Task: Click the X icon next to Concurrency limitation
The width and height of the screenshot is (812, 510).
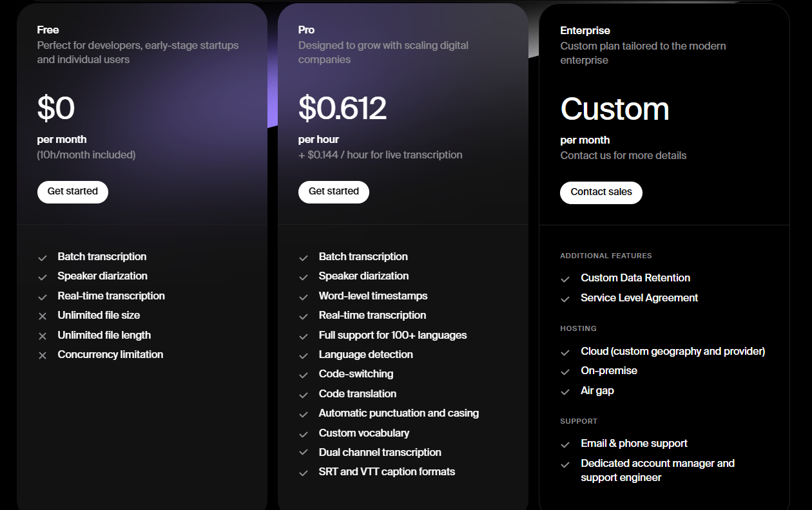Action: pyautogui.click(x=43, y=355)
